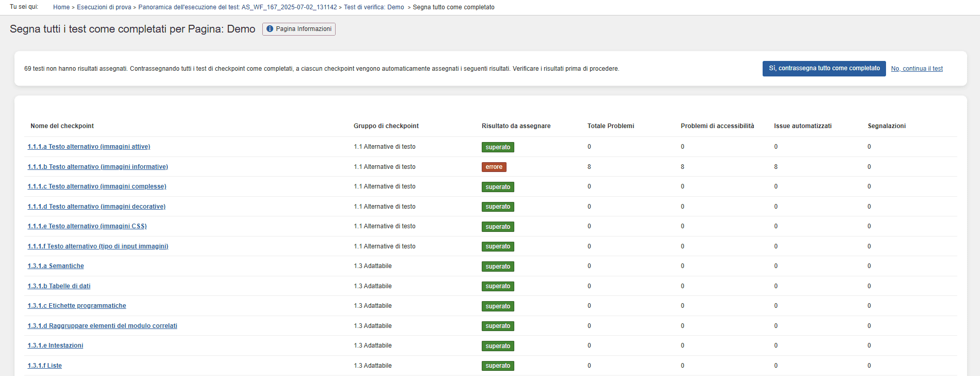This screenshot has height=376, width=980.
Task: Open the 1.3.1.f Liste checkpoint
Action: tap(44, 366)
